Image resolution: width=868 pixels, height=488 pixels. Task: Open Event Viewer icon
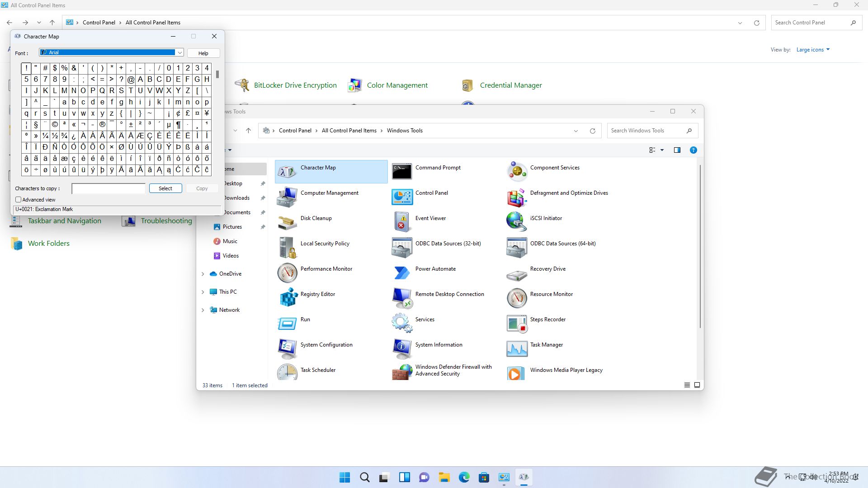pos(402,222)
